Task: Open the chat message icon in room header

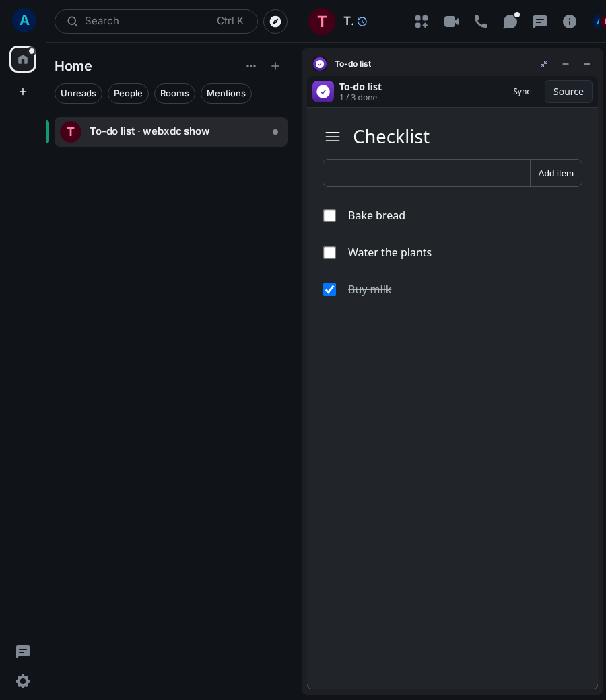Action: tap(540, 22)
